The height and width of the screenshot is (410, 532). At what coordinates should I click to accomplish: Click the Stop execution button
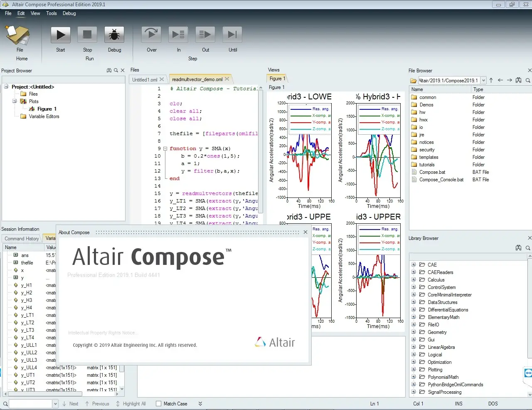[87, 35]
